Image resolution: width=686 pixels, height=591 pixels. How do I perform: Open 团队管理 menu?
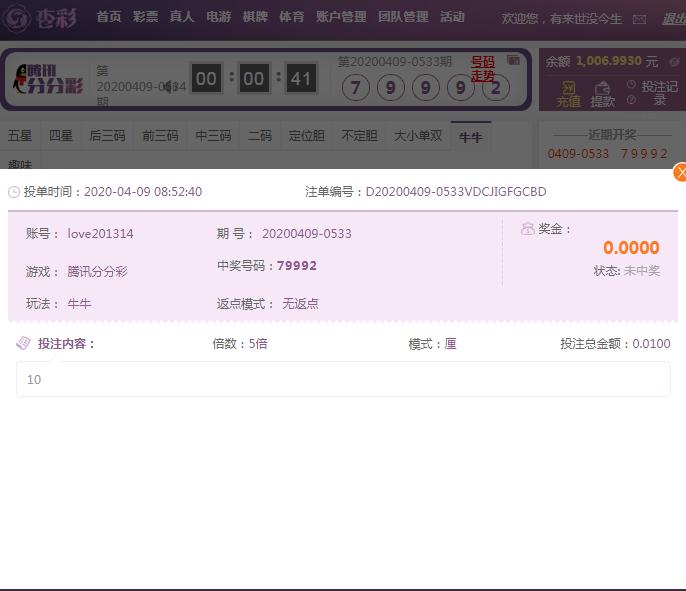[x=403, y=17]
